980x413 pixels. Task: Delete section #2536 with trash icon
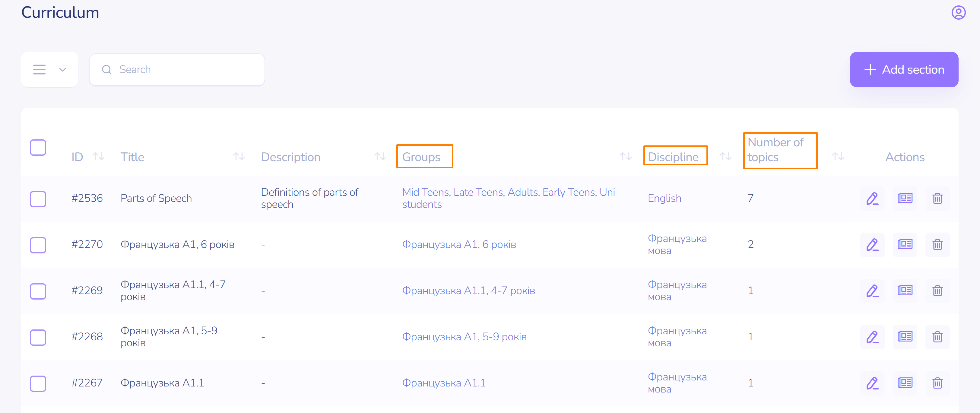(937, 198)
